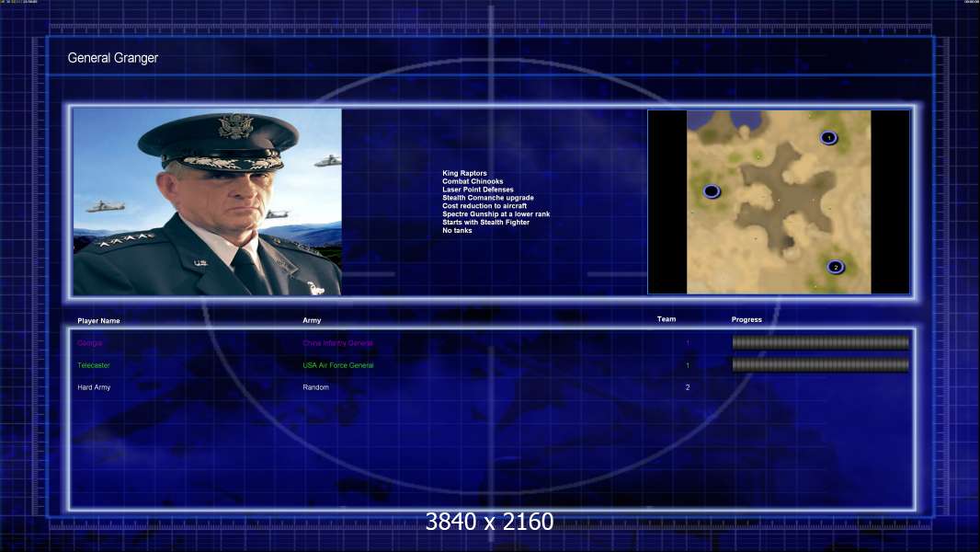Click the General Granger portrait image
This screenshot has width=980, height=552.
[208, 201]
